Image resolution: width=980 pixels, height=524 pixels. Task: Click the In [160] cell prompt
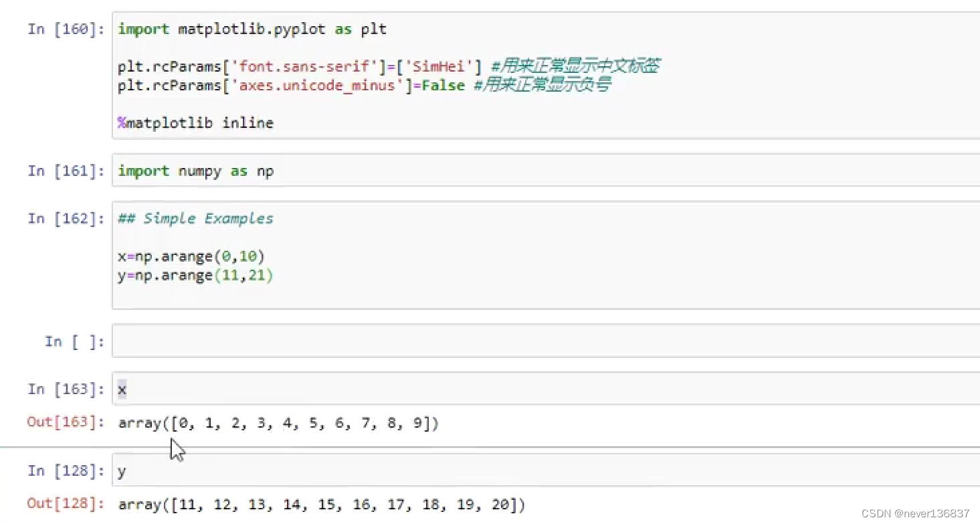tap(66, 29)
